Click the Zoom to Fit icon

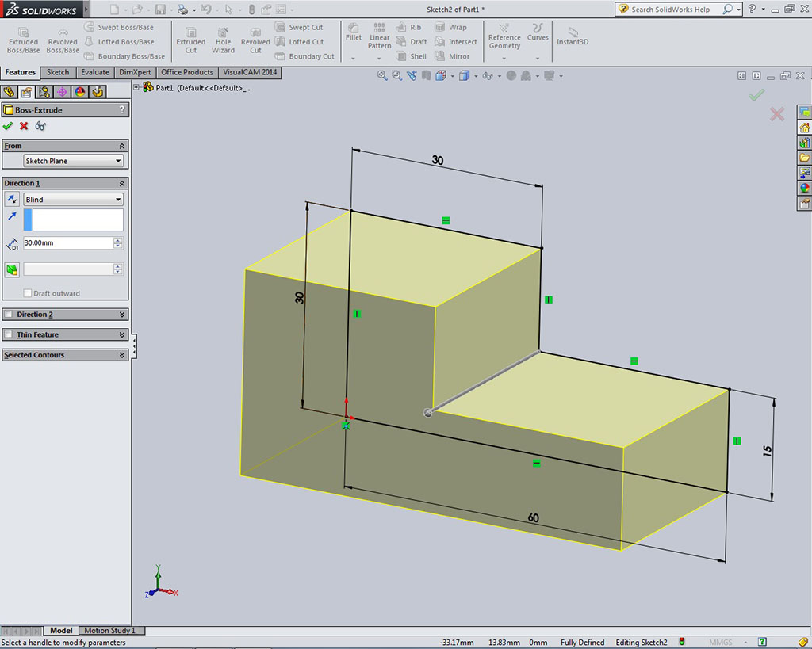click(x=382, y=76)
